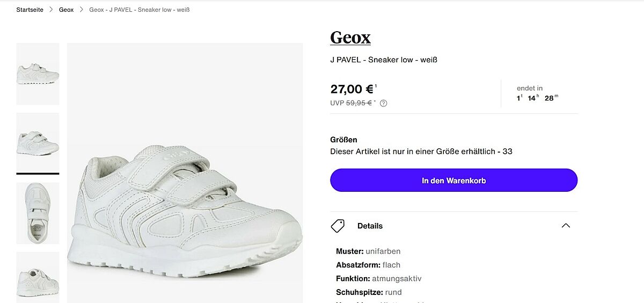Open the Geox brand heading link
644x303 pixels.
[x=350, y=38]
